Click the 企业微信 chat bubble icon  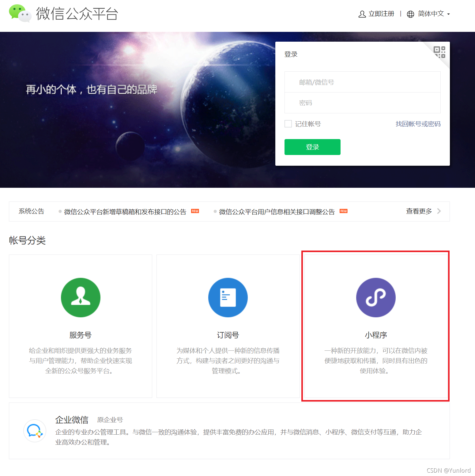[x=35, y=431]
